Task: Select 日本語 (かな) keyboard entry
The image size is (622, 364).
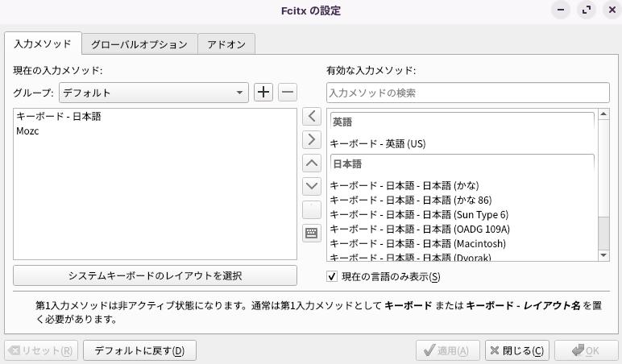Action: click(x=462, y=185)
